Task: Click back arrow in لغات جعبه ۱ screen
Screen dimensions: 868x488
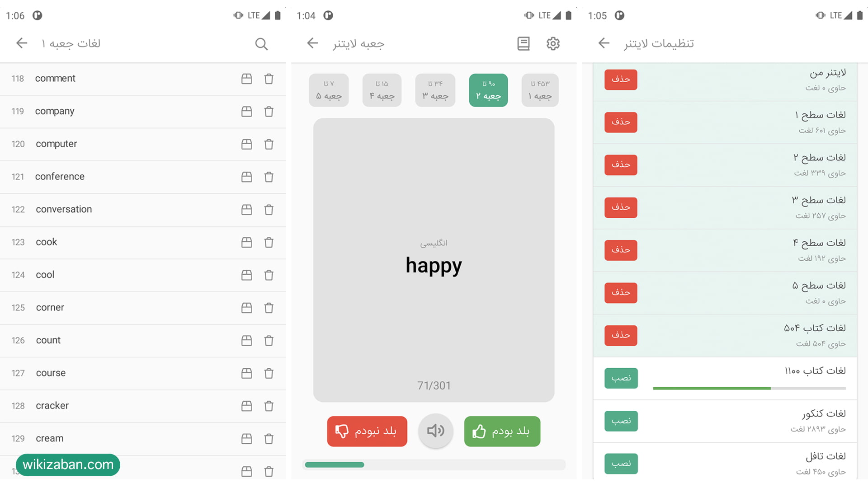Action: click(21, 43)
